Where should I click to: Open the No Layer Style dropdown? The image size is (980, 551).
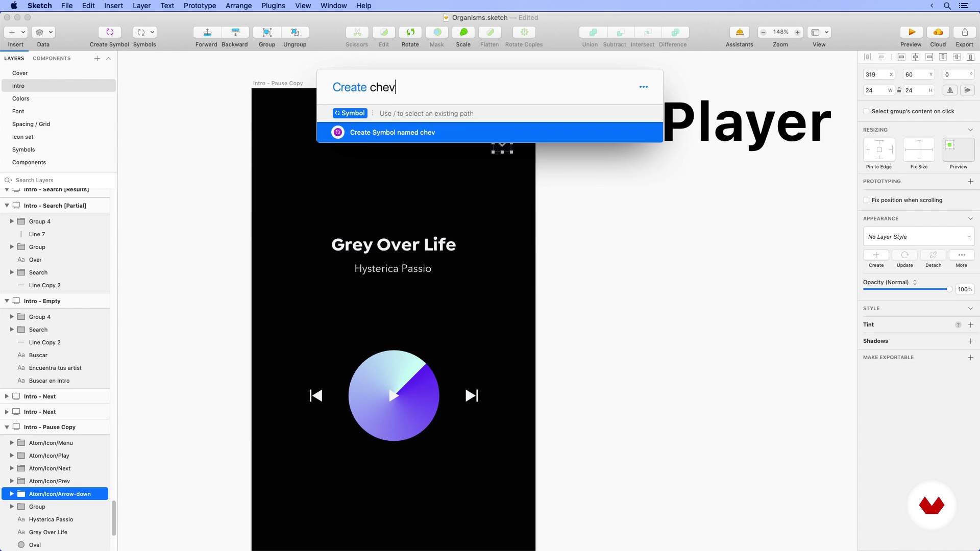(x=918, y=237)
